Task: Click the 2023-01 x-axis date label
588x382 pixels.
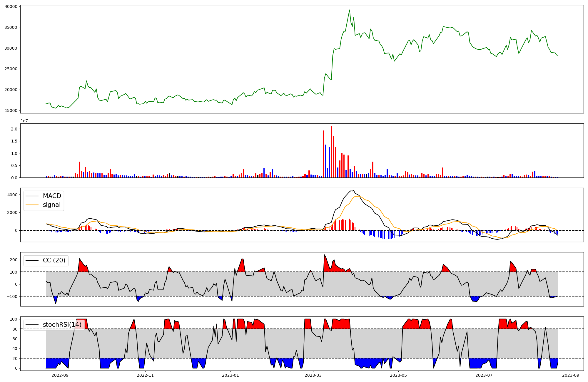Action: coord(230,375)
